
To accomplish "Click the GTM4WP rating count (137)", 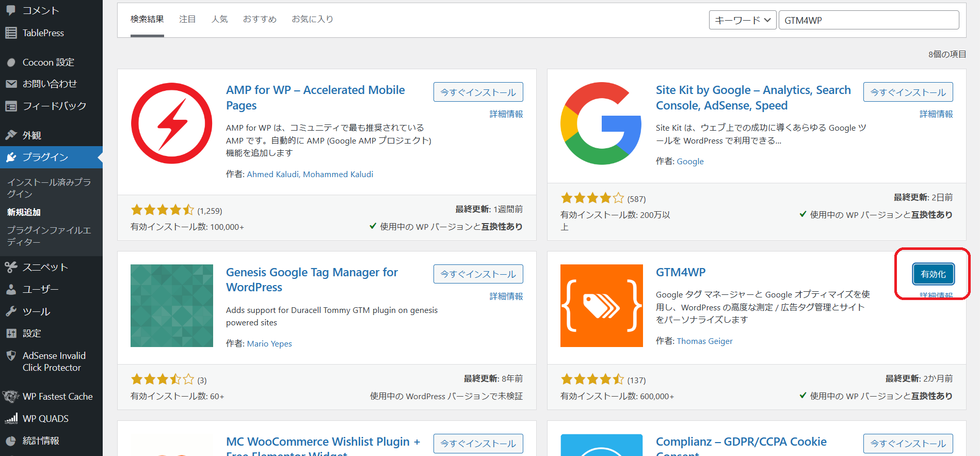I will click(x=636, y=381).
